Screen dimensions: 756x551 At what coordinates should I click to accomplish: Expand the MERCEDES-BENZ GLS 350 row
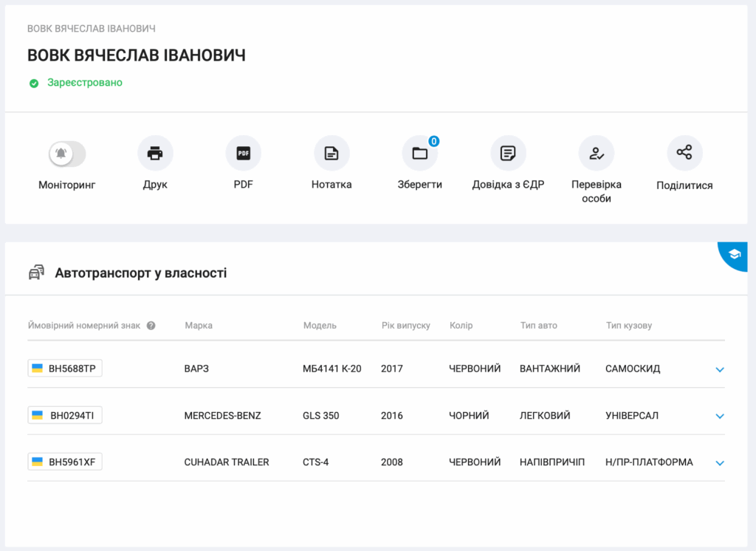pyautogui.click(x=720, y=417)
